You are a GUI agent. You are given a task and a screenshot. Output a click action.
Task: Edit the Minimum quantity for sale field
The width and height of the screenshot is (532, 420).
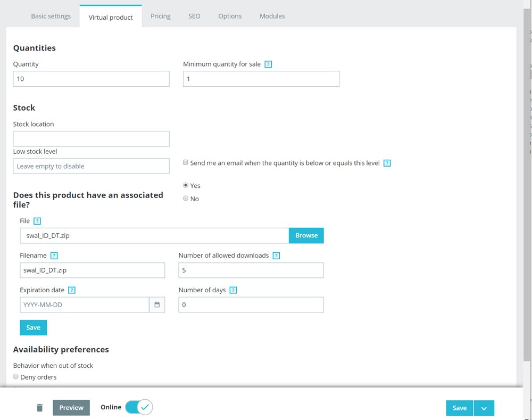pos(261,79)
